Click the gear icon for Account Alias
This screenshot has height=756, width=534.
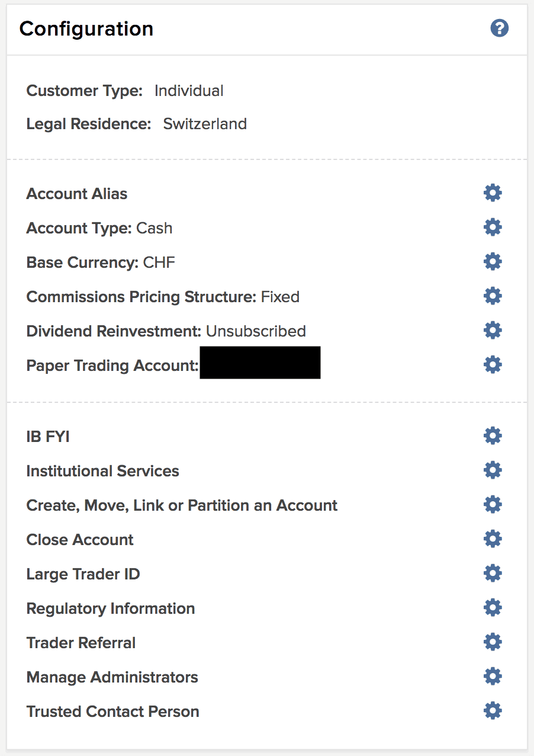(x=493, y=193)
